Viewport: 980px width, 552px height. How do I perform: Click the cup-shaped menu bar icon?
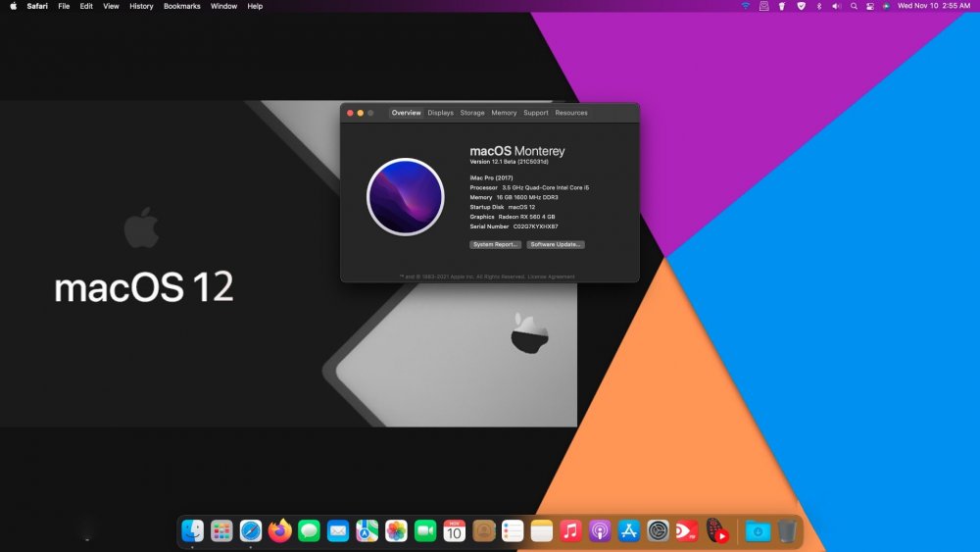click(x=782, y=6)
